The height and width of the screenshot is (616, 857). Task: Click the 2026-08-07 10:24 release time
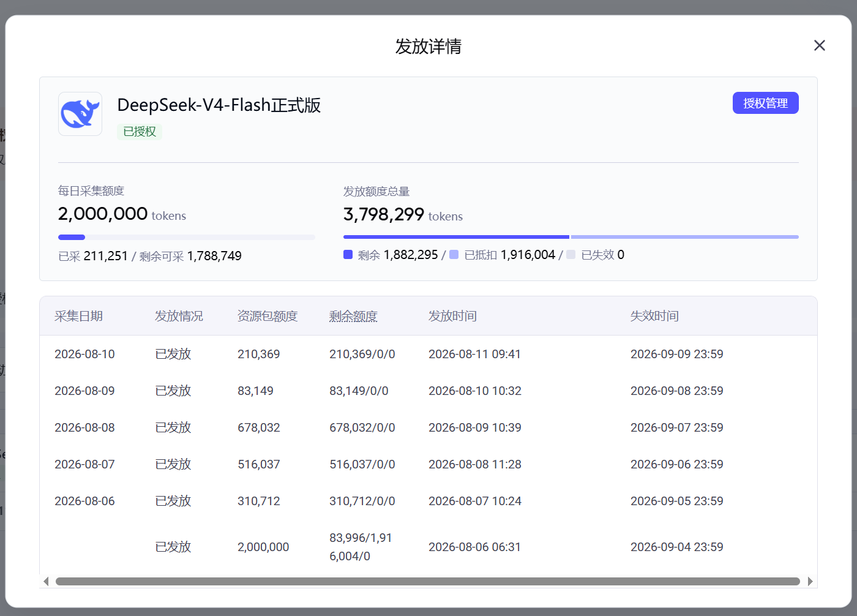point(475,501)
